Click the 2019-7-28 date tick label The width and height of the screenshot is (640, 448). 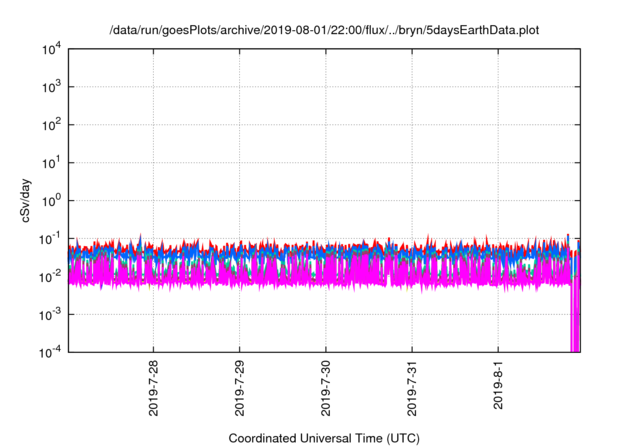tap(153, 387)
